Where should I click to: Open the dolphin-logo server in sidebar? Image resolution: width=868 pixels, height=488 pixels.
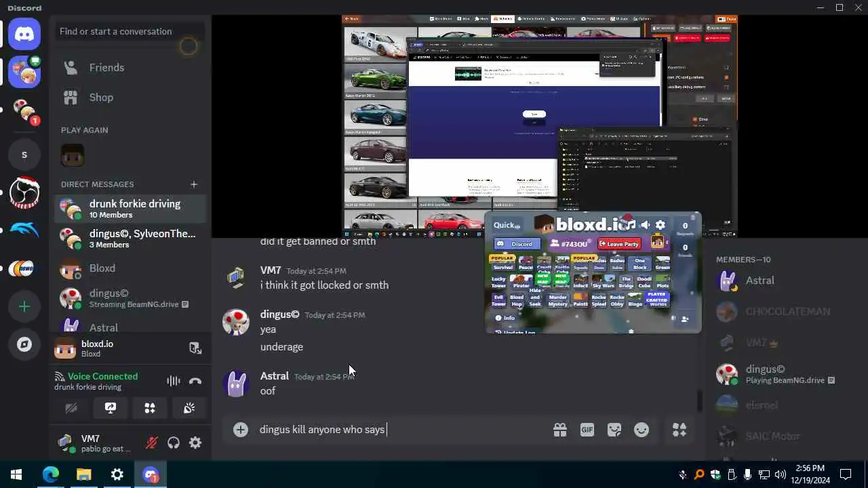(24, 230)
